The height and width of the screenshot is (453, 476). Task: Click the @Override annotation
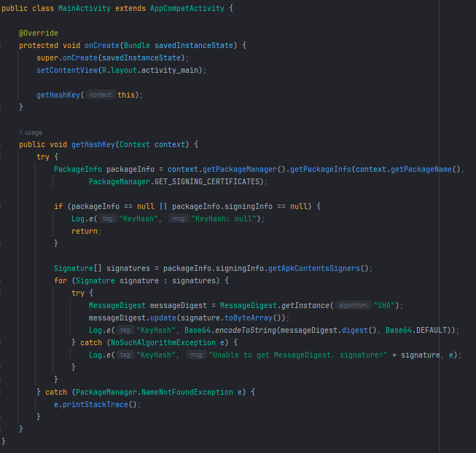(38, 33)
